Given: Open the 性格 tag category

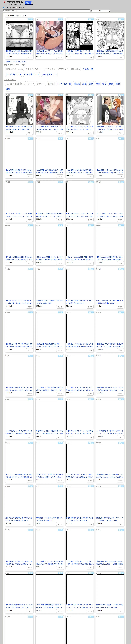Looking at the screenshot, I should point(104,84).
